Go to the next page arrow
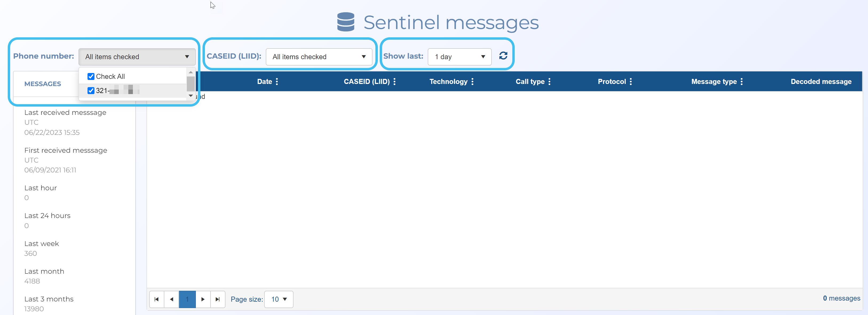Screen dimensions: 868x315 (203, 299)
